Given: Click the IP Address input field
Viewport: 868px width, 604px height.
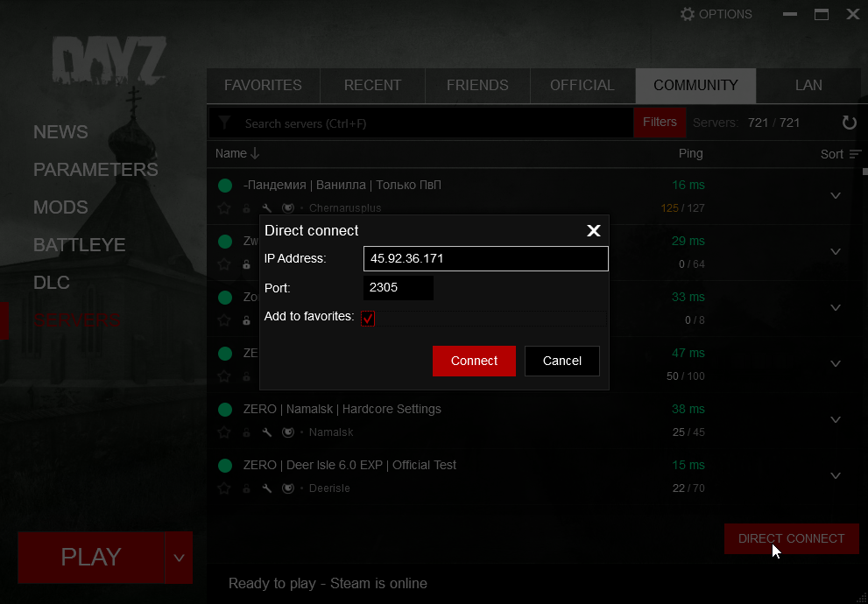Looking at the screenshot, I should (485, 258).
